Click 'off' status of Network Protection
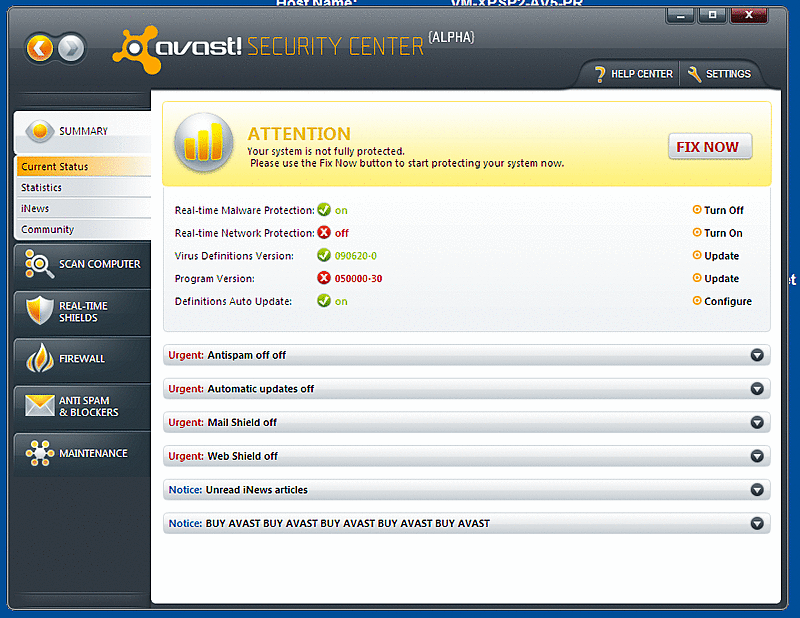 tap(341, 233)
